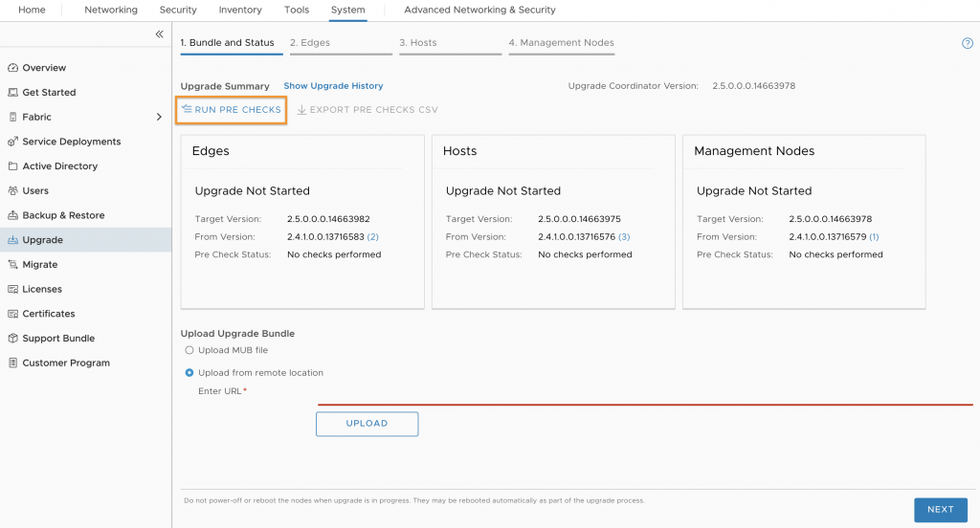This screenshot has width=980, height=528.
Task: Open the help question mark icon
Action: (x=967, y=43)
